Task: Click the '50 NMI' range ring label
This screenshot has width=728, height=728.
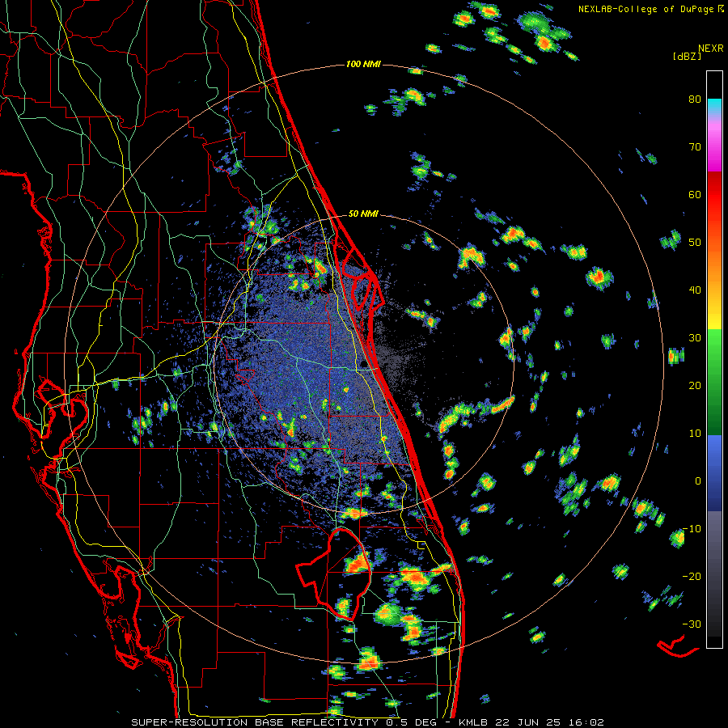Action: click(363, 214)
